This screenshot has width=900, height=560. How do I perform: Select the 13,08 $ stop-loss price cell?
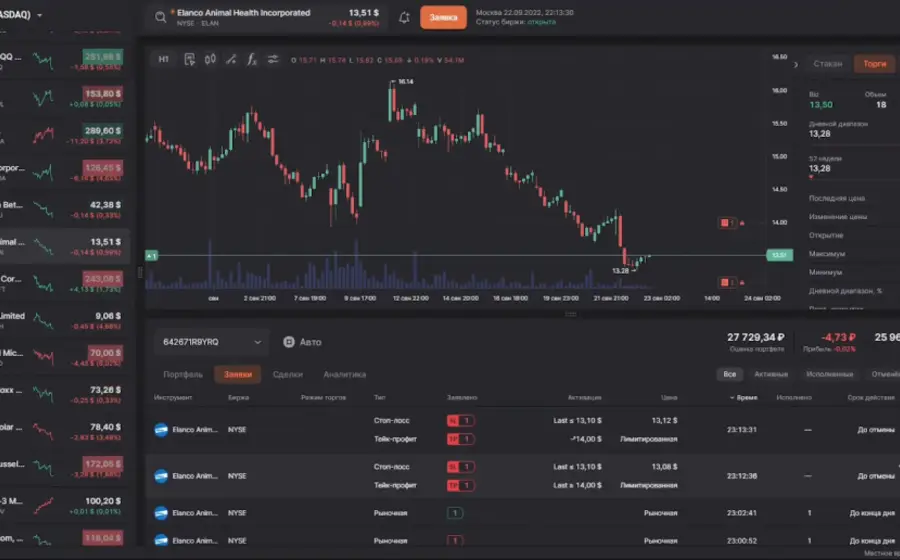[664, 466]
